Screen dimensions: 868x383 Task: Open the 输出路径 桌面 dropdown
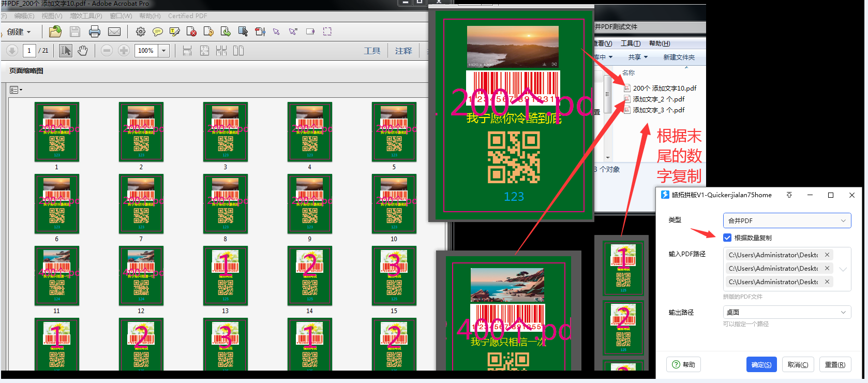point(787,312)
